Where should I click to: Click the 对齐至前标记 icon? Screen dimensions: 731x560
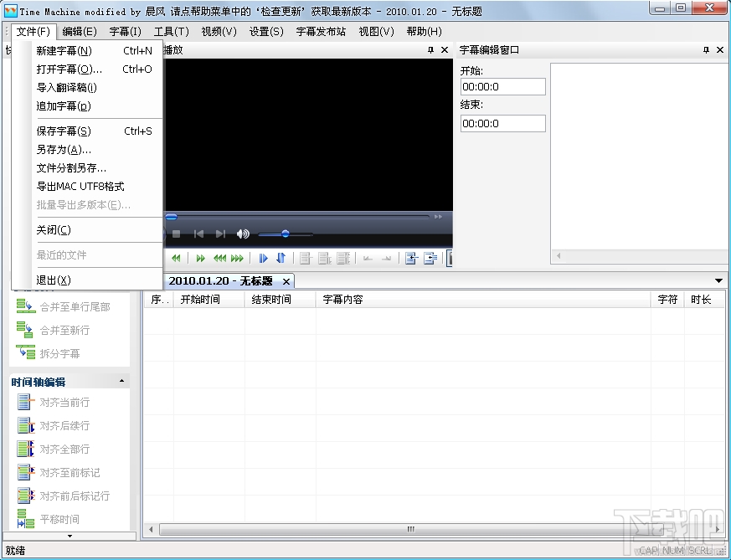(26, 472)
